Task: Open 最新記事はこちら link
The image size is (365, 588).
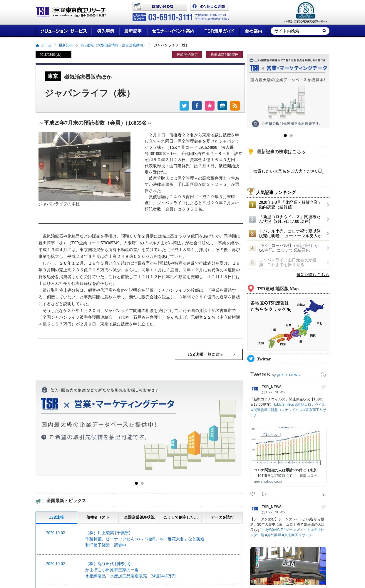Action: [313, 275]
